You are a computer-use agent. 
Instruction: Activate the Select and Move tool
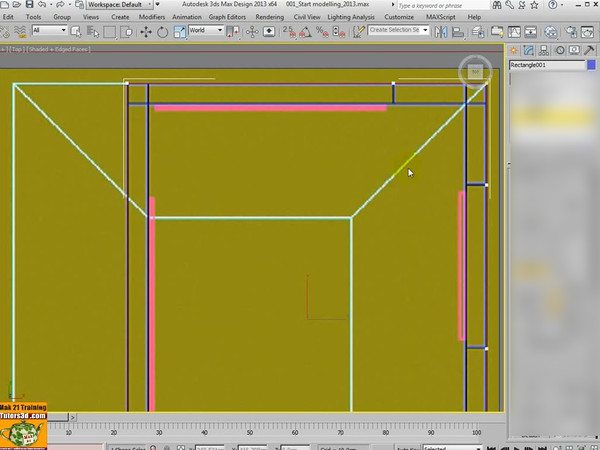coord(146,32)
